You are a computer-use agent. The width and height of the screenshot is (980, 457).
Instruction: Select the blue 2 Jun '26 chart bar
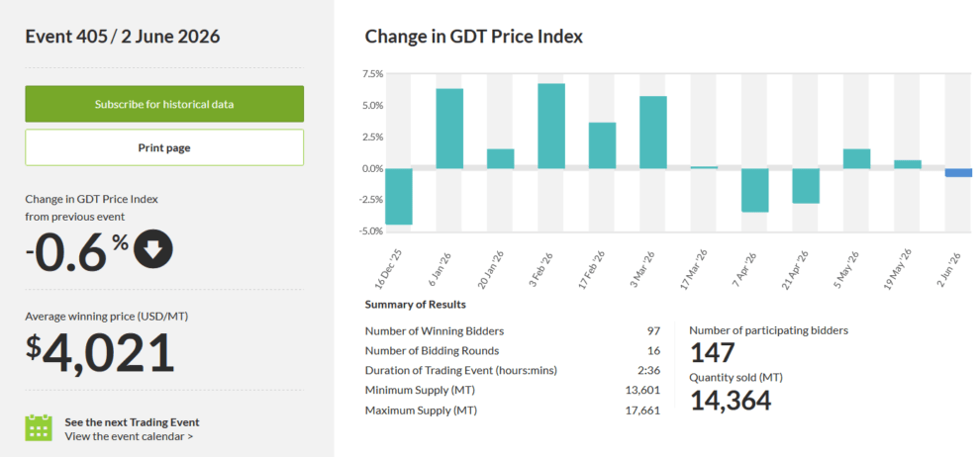[x=959, y=173]
